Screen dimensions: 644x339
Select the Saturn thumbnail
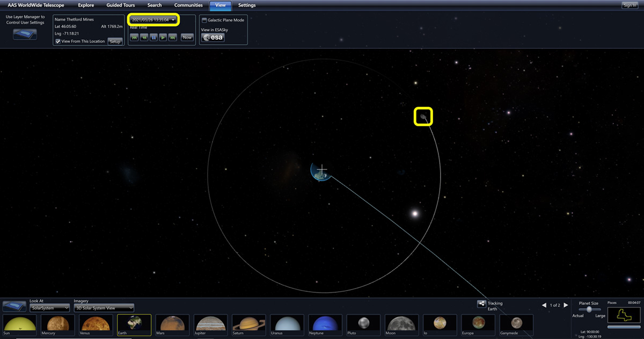[x=248, y=324]
